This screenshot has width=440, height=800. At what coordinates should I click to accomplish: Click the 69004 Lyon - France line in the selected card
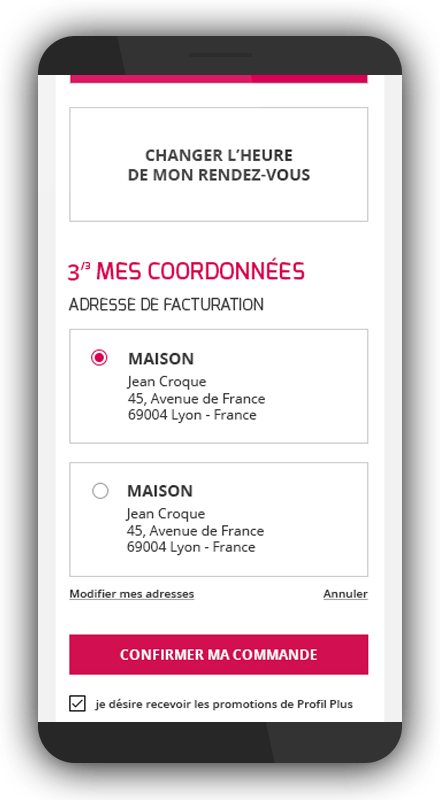(192, 415)
